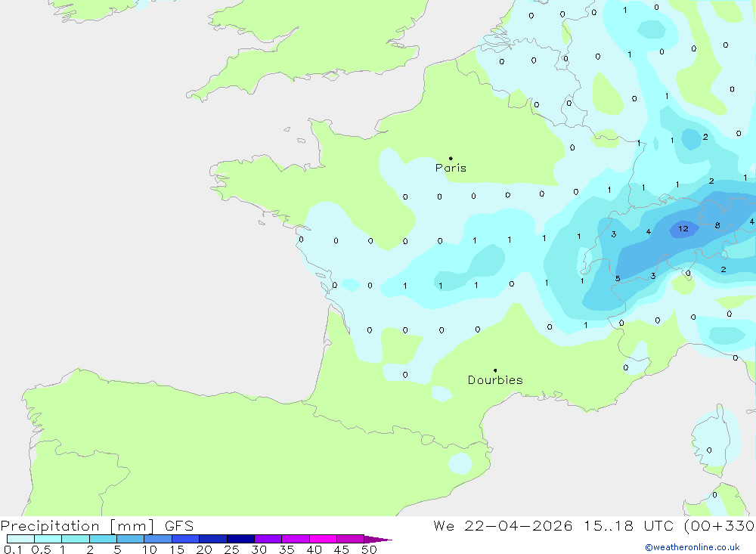Click the Dourbies city label
The image size is (756, 554).
coord(495,380)
